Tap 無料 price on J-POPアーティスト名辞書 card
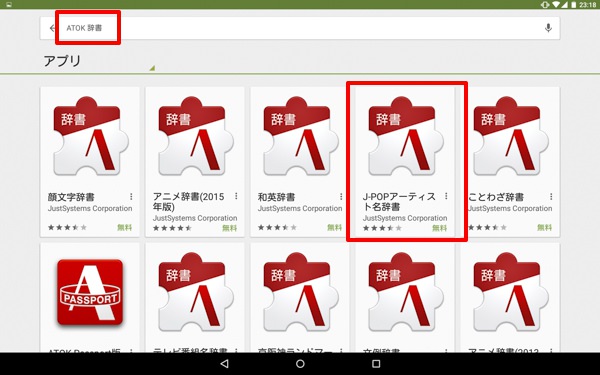Viewport: 600px width, 375px height. [x=439, y=228]
